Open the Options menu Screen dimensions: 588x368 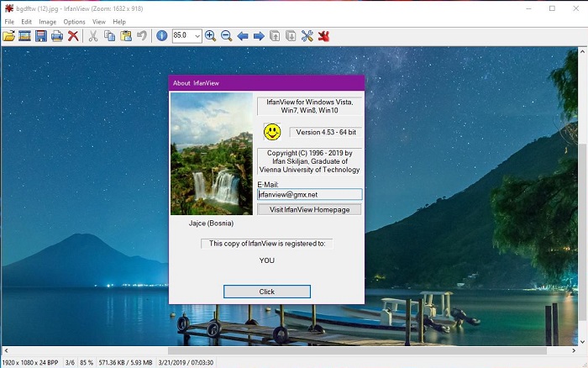point(74,22)
